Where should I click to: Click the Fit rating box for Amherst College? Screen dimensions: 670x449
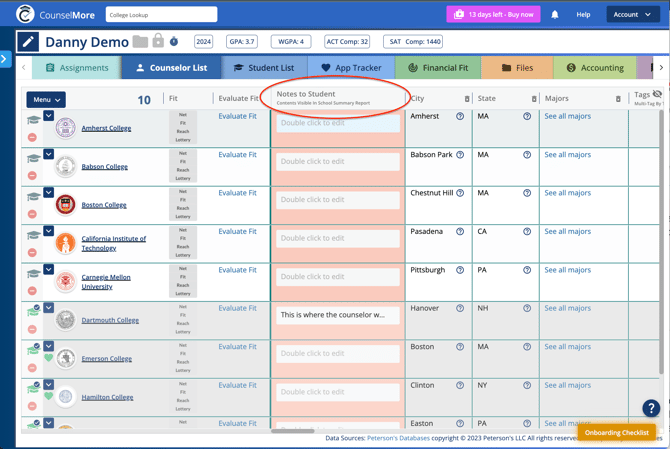pyautogui.click(x=183, y=127)
